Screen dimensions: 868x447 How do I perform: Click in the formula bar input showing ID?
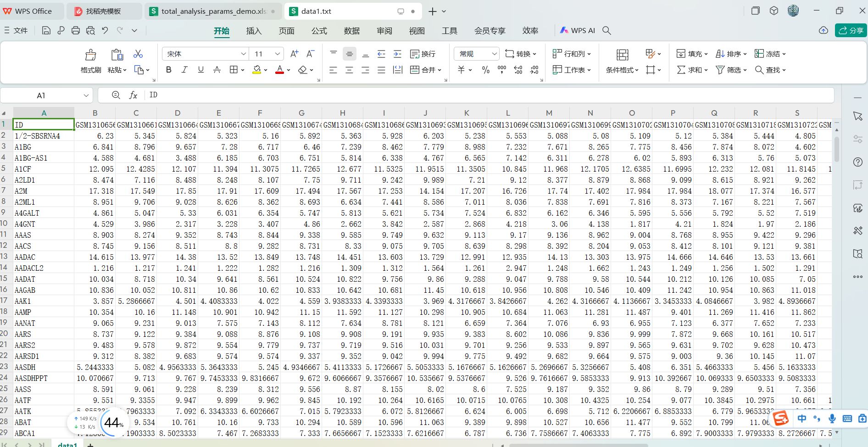[x=489, y=95]
